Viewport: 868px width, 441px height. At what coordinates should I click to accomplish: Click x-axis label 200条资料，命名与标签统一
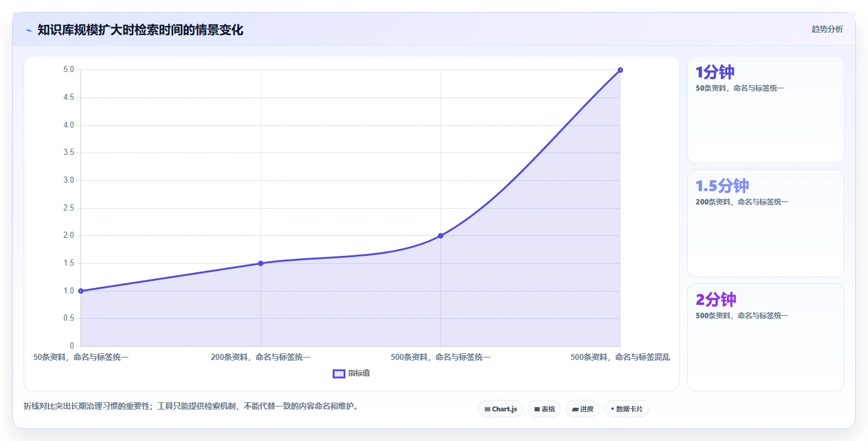click(261, 357)
